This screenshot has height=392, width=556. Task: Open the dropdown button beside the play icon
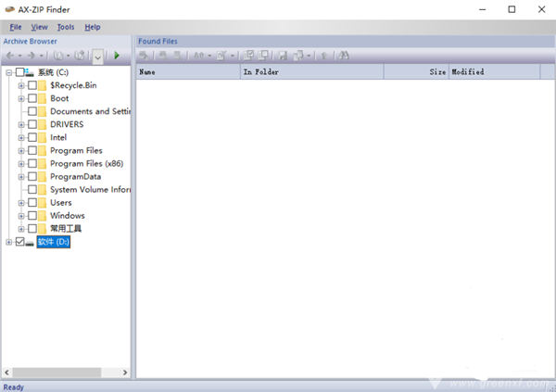[x=98, y=57]
